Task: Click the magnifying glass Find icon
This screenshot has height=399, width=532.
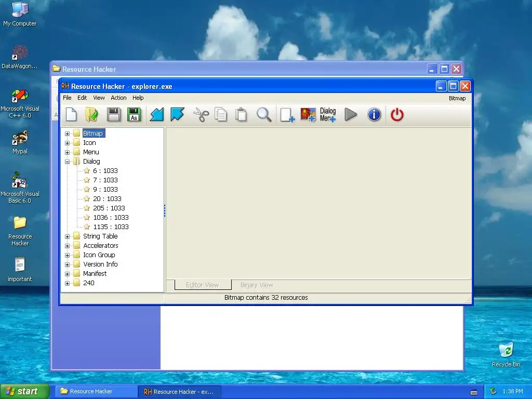Action: tap(264, 114)
